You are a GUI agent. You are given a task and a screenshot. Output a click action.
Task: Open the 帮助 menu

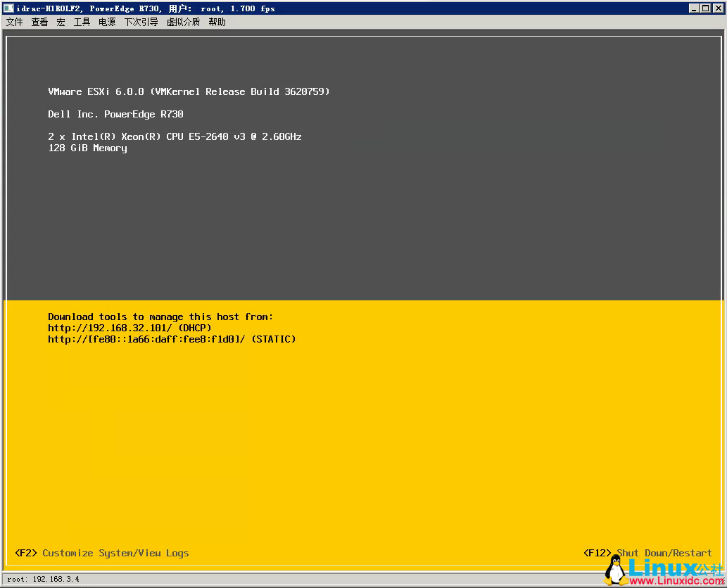pyautogui.click(x=217, y=22)
